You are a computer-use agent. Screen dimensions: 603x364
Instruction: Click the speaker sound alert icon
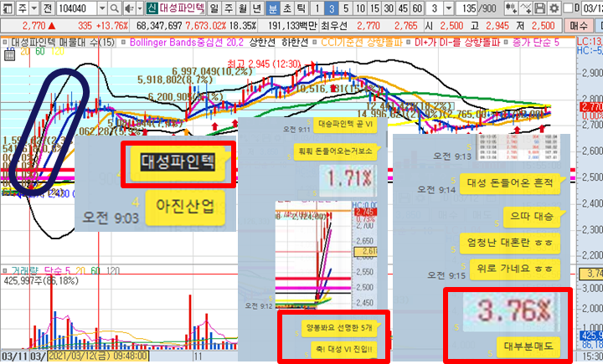click(129, 8)
